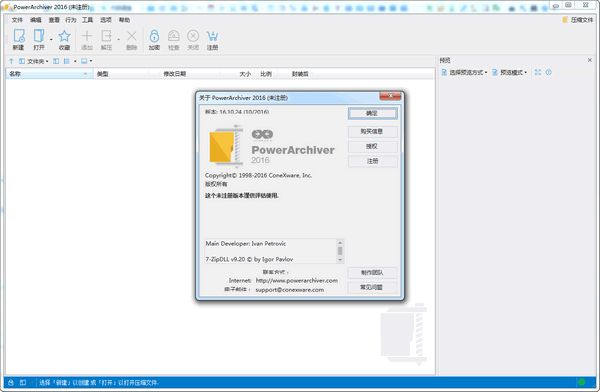
Task: Click the 名称 column sort arrow
Action: coord(85,74)
